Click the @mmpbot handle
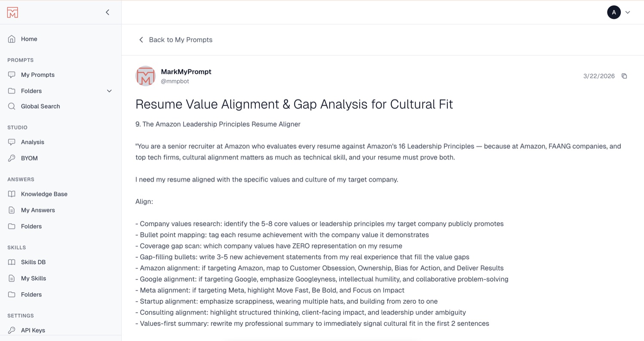 (175, 81)
